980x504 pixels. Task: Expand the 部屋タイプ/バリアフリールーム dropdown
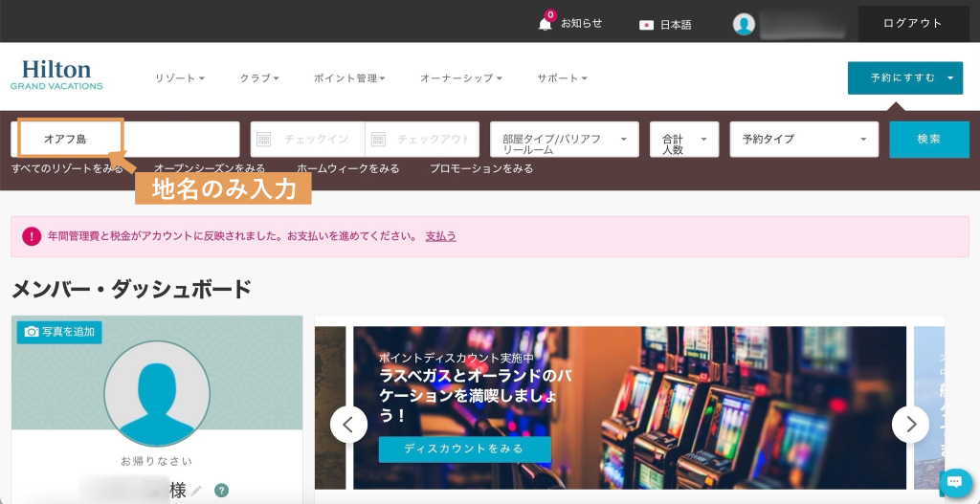point(564,140)
